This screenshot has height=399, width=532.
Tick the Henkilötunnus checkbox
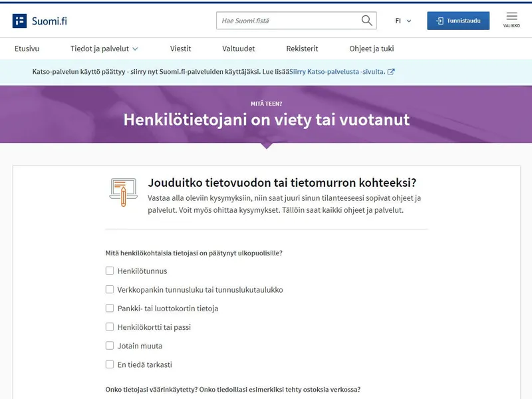(x=110, y=271)
